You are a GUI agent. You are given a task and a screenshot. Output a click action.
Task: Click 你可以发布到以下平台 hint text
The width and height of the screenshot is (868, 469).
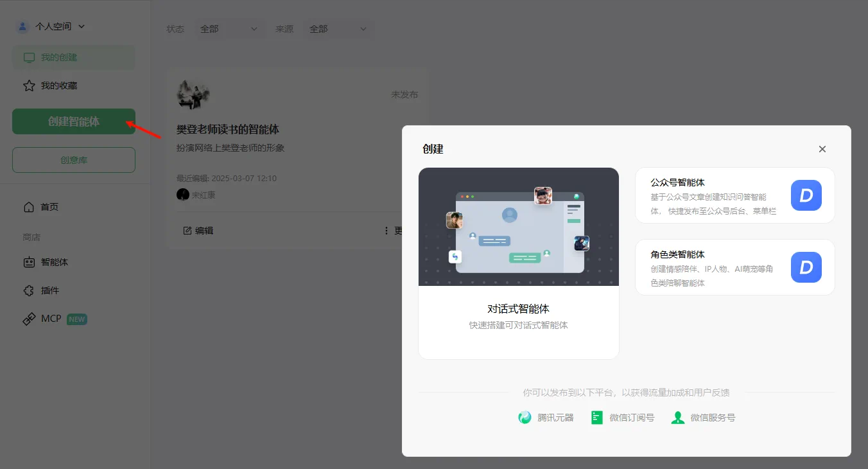626,393
